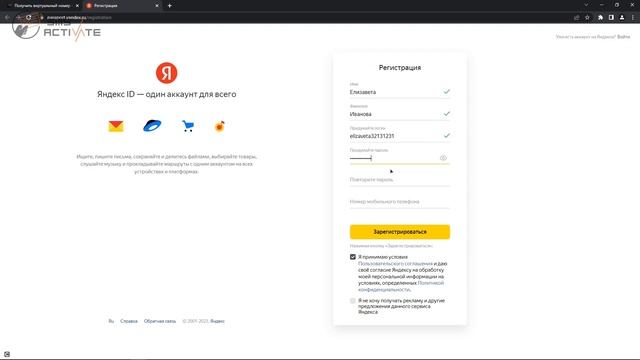This screenshot has height=360, width=640.
Task: Switch to the first browser tab
Action: pyautogui.click(x=41, y=6)
